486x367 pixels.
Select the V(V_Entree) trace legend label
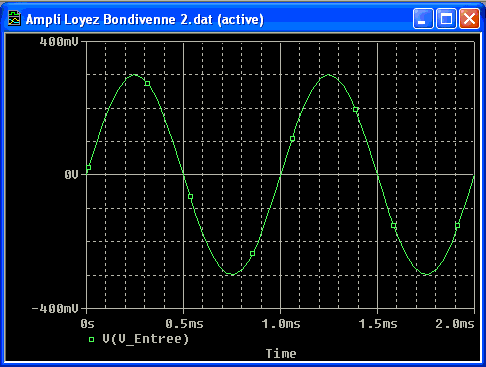tap(146, 339)
